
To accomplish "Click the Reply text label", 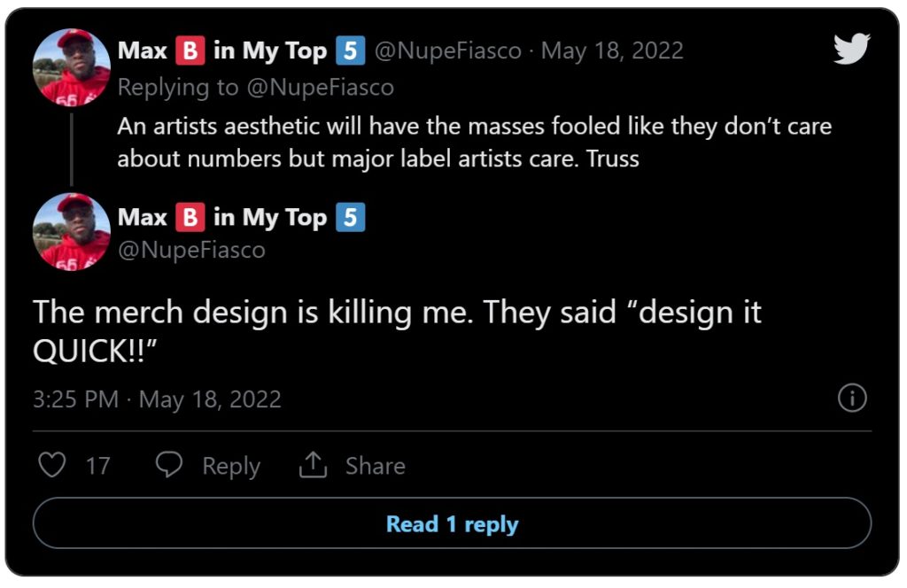I will pyautogui.click(x=231, y=466).
